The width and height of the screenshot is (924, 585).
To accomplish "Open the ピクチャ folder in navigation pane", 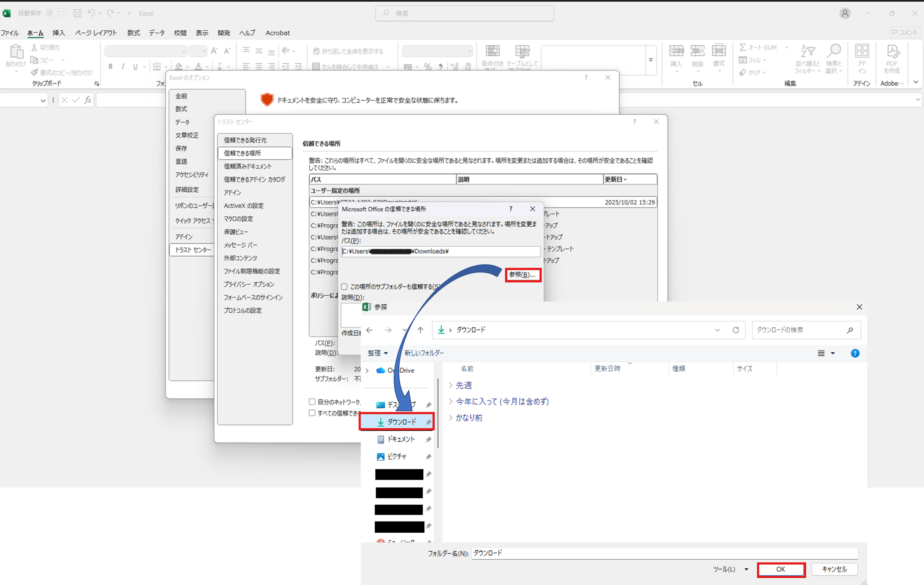I will pyautogui.click(x=397, y=457).
